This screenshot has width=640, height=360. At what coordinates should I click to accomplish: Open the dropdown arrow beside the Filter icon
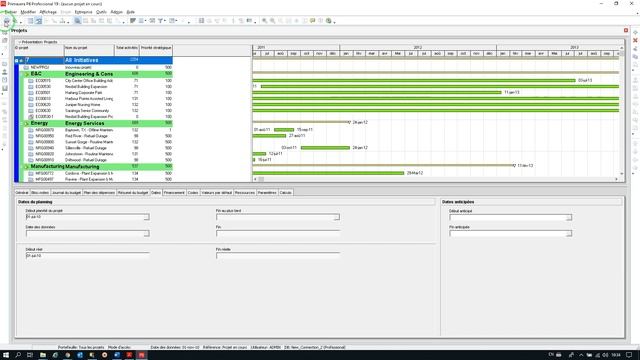pos(165,21)
